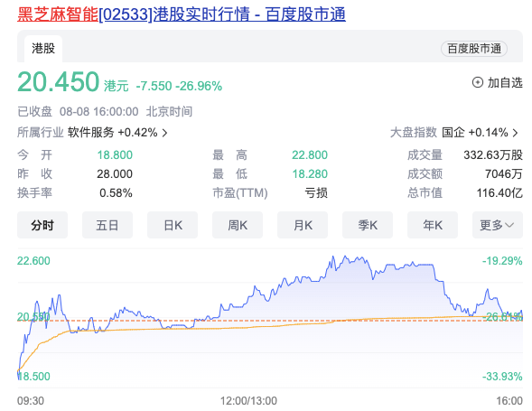Image resolution: width=532 pixels, height=411 pixels.
Task: Open the 黑芝麻智能 港股实时行情 title link
Action: (182, 14)
